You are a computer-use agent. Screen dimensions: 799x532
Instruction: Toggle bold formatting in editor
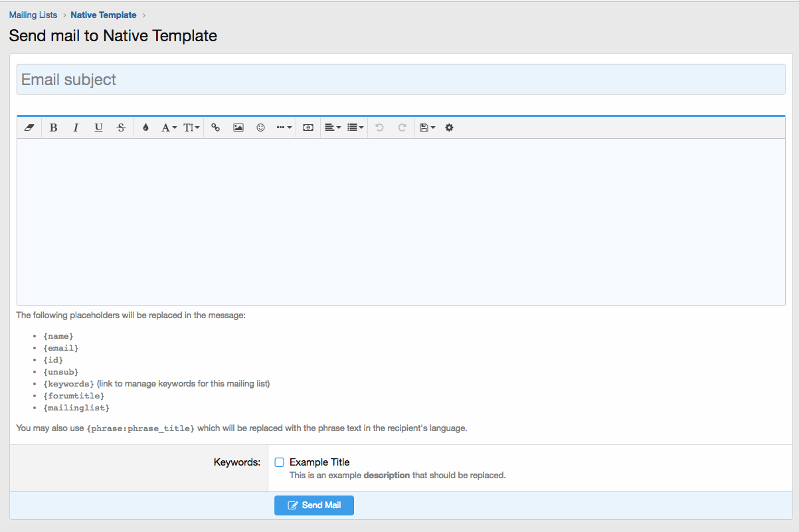(x=54, y=128)
